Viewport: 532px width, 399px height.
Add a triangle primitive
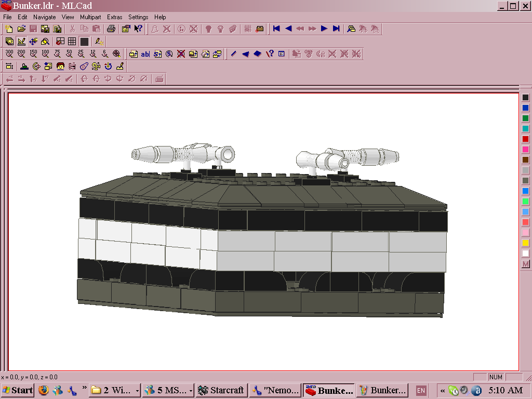click(x=245, y=54)
